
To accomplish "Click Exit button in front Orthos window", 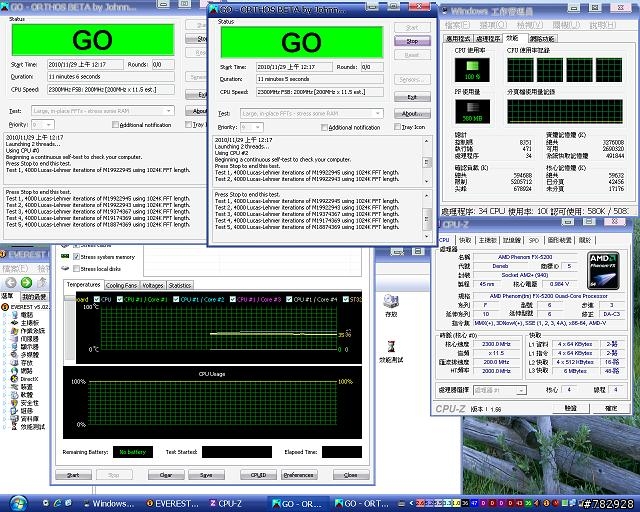I will click(412, 97).
